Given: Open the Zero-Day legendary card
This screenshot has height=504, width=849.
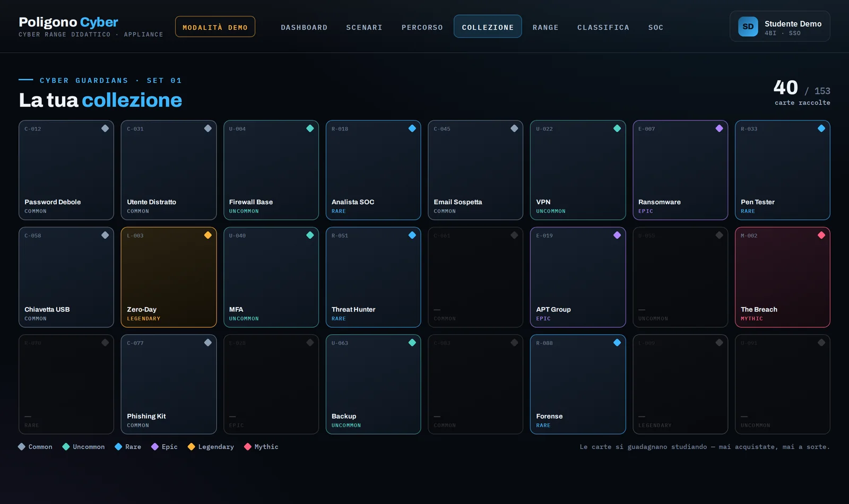Looking at the screenshot, I should pyautogui.click(x=169, y=277).
